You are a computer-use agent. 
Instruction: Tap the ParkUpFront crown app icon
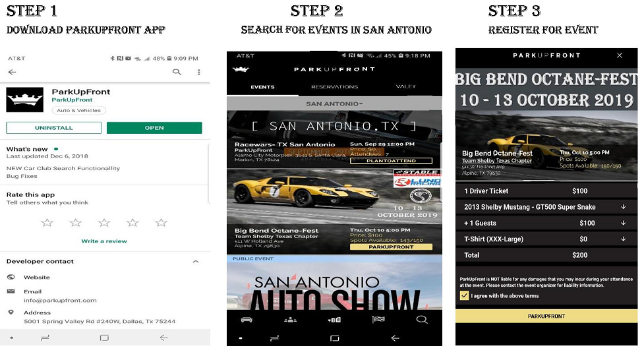(x=24, y=100)
